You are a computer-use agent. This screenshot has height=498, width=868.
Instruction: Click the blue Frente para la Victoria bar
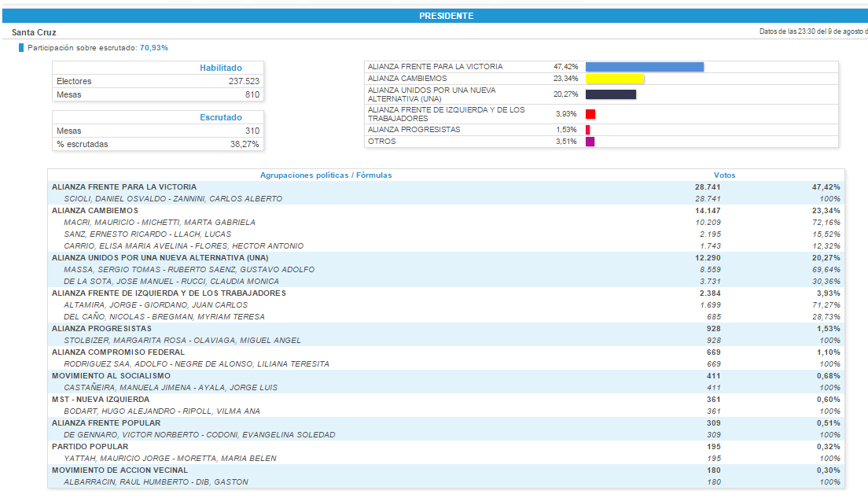tap(645, 67)
